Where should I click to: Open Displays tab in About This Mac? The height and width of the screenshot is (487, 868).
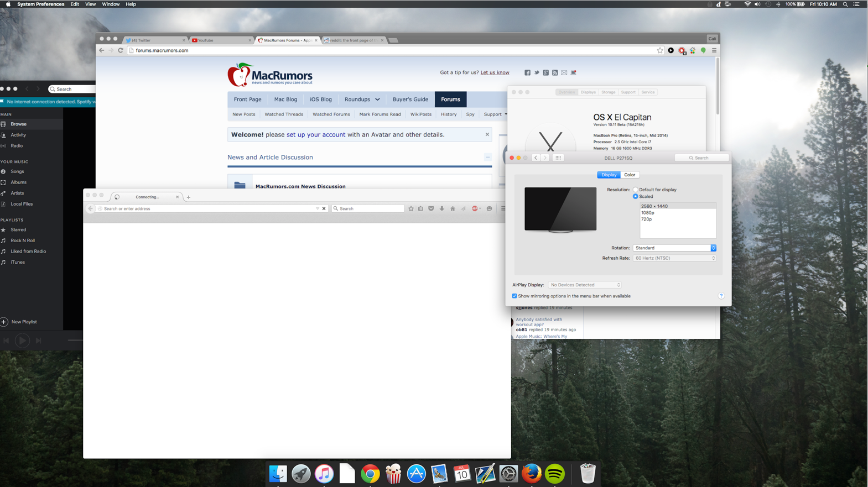(588, 92)
